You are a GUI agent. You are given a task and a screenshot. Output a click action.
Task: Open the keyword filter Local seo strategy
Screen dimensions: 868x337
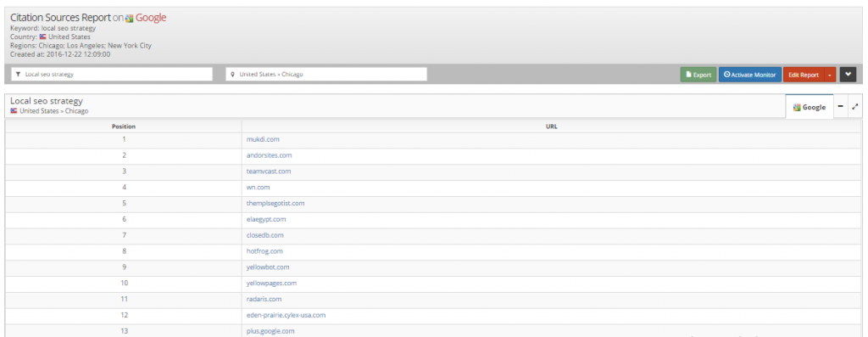point(112,74)
